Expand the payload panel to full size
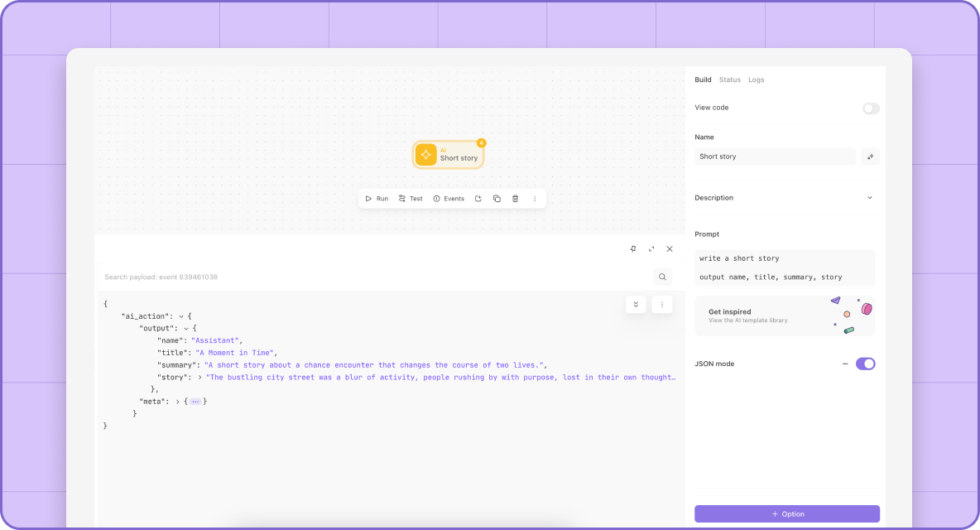Viewport: 980px width, 530px height. [x=651, y=248]
